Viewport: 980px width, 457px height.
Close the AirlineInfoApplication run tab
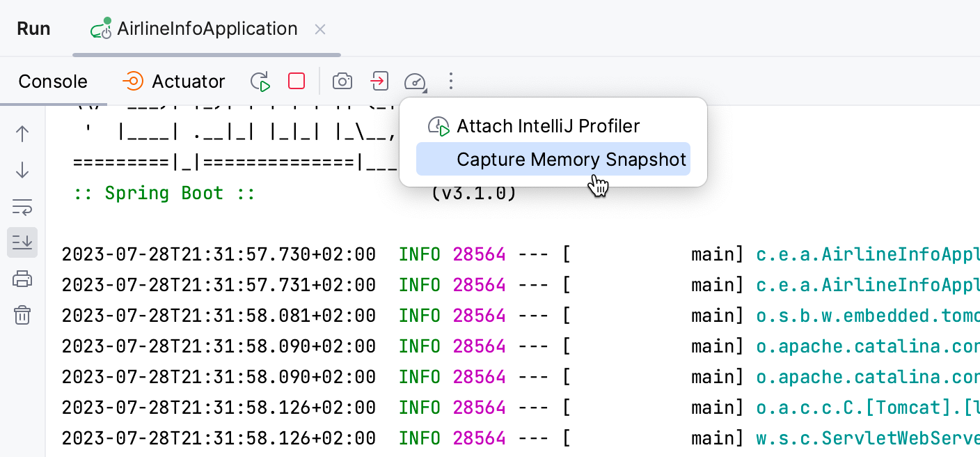[x=319, y=29]
